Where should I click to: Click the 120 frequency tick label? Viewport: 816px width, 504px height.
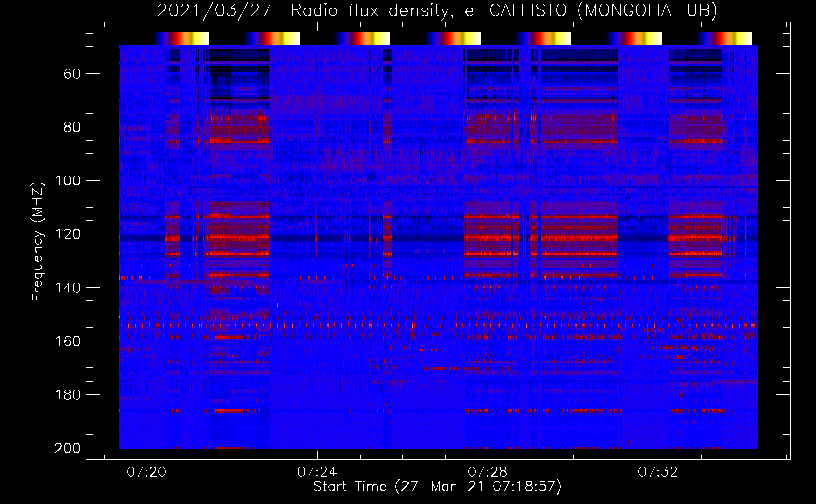click(68, 234)
